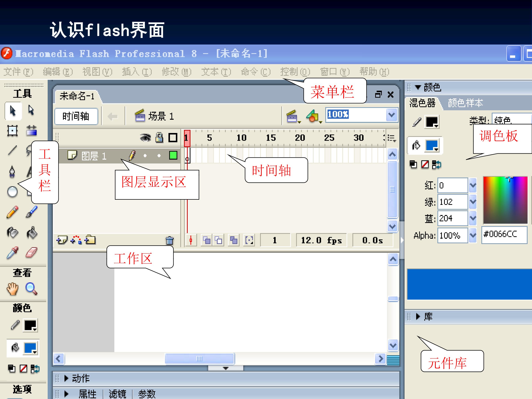
Task: Open the 编辑(E) menu
Action: [x=58, y=72]
